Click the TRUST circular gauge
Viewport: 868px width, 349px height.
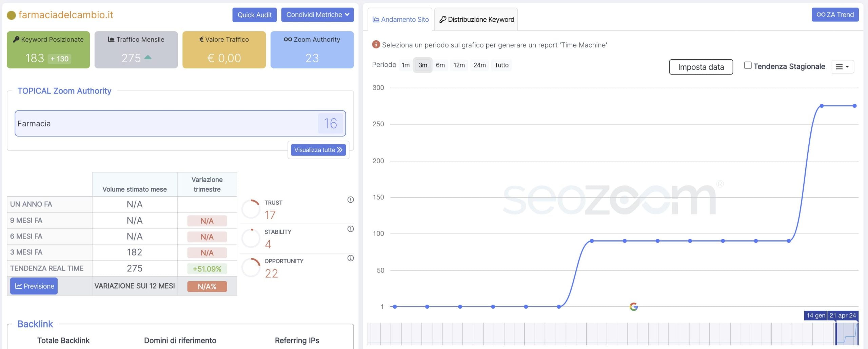(251, 209)
